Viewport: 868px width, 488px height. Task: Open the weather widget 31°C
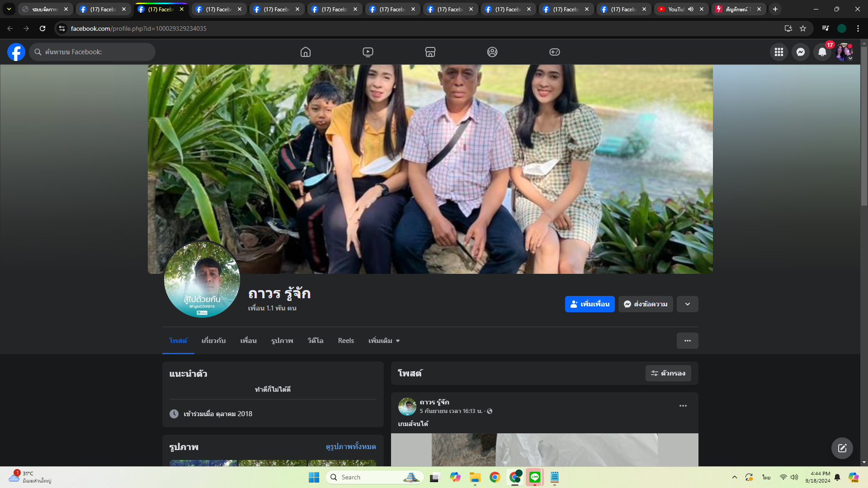coord(30,477)
